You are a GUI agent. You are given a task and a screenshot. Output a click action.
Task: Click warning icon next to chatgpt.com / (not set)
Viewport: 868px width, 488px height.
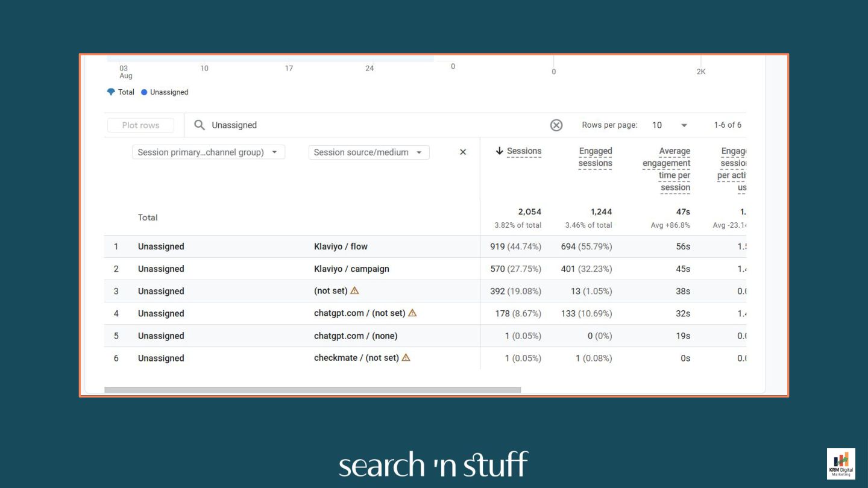click(x=412, y=313)
